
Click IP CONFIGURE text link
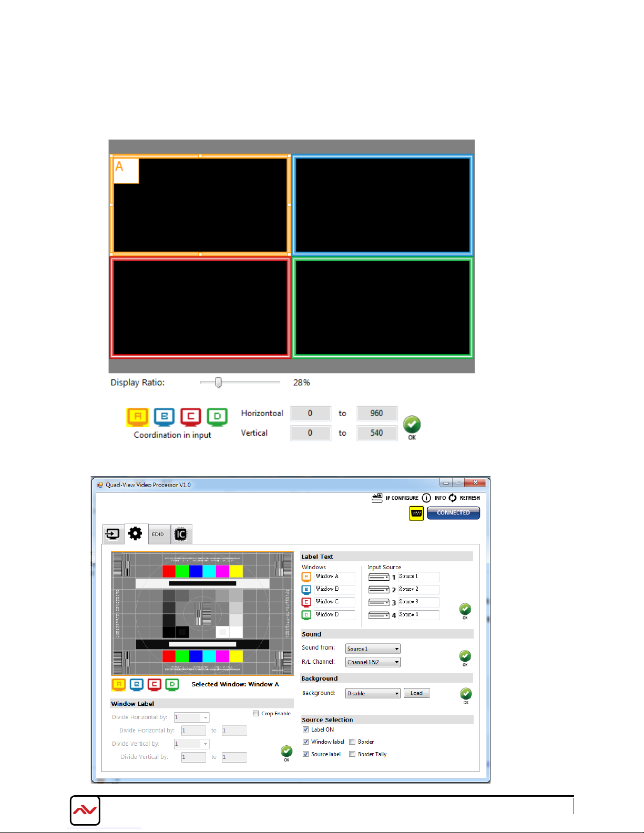(402, 498)
